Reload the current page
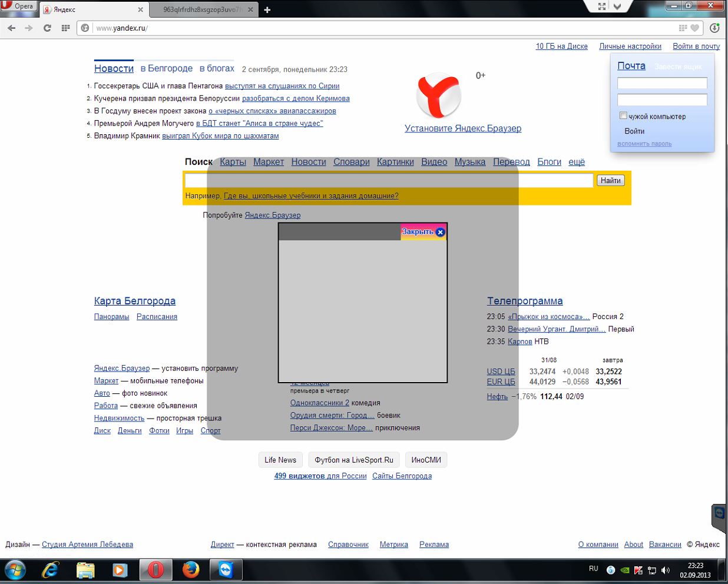Image resolution: width=728 pixels, height=584 pixels. 47,28
